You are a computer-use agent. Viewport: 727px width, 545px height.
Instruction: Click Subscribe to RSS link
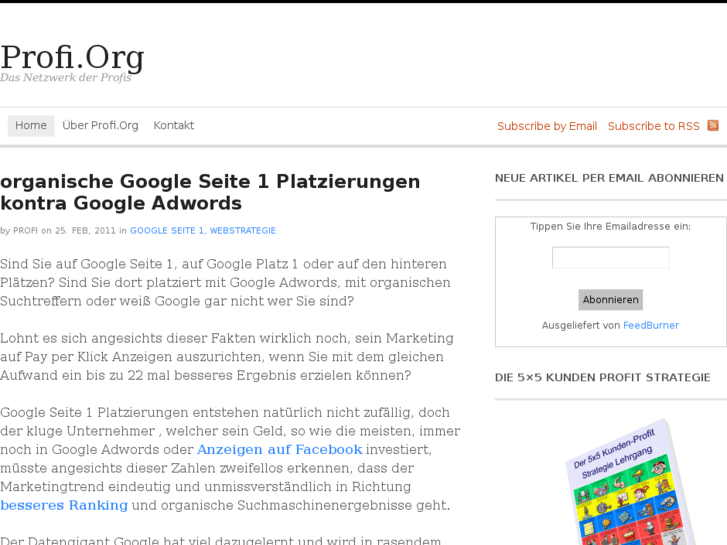[x=653, y=126]
